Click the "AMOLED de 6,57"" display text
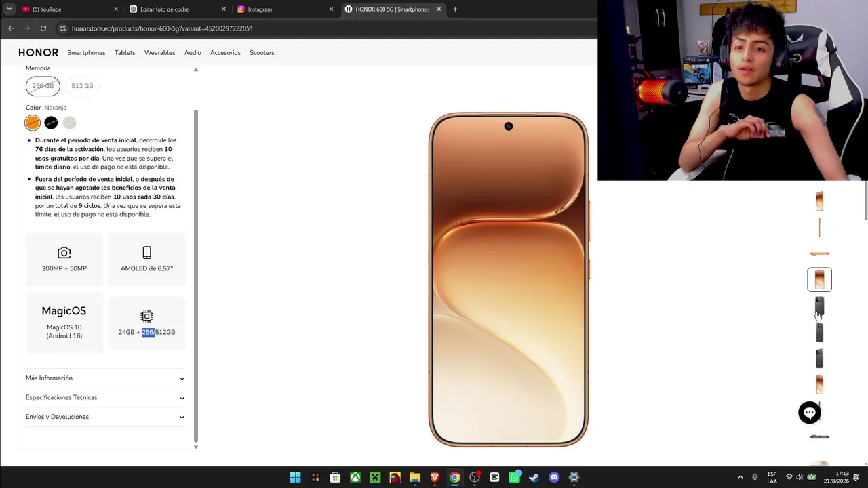Viewport: 868px width, 488px height. pos(146,268)
